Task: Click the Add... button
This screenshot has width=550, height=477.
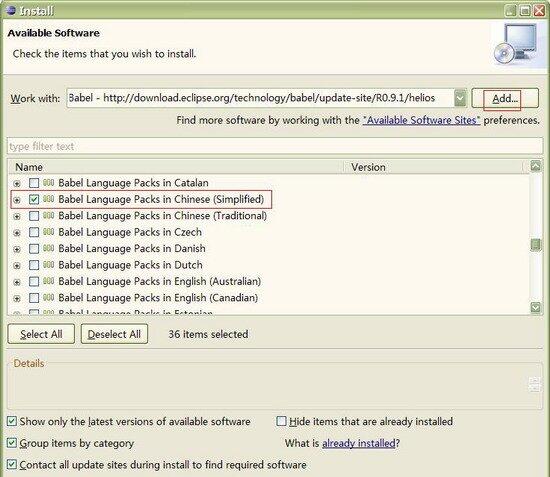Action: [505, 98]
